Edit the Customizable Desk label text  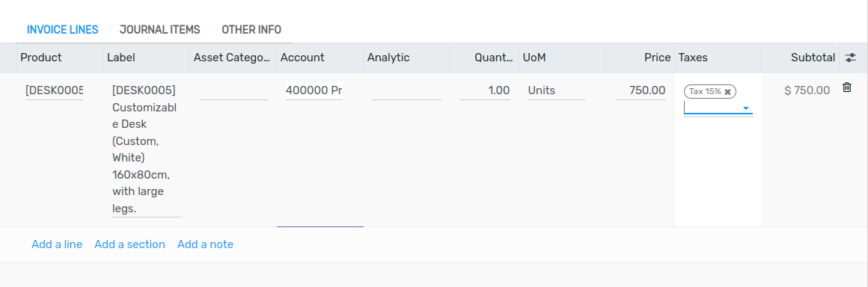146,149
